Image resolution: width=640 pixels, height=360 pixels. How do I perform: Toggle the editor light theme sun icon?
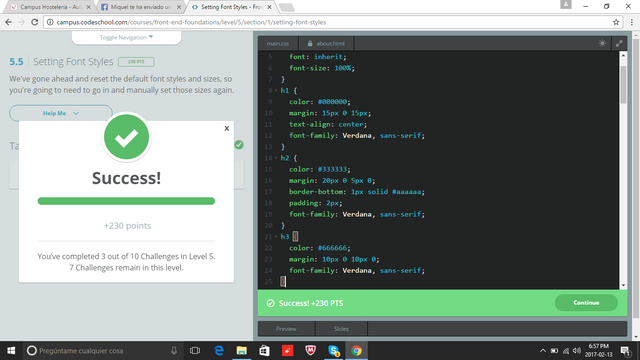[602, 43]
